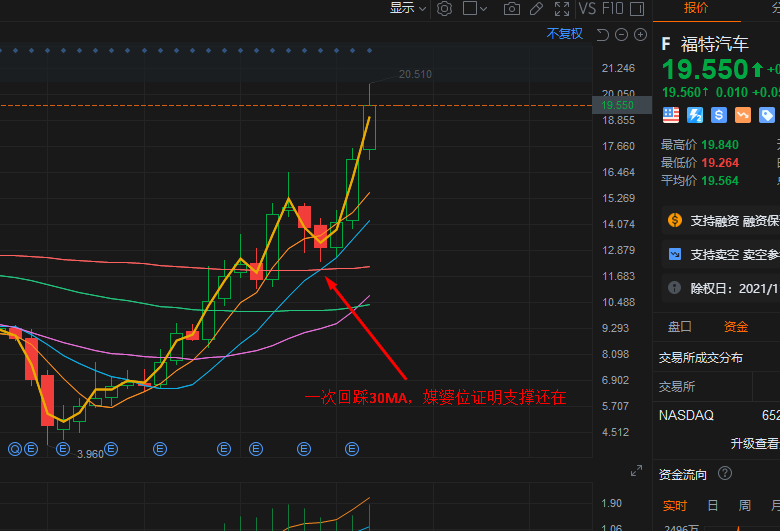Switch to the 报价 tab
Viewport: 780px width, 531px height.
(696, 8)
